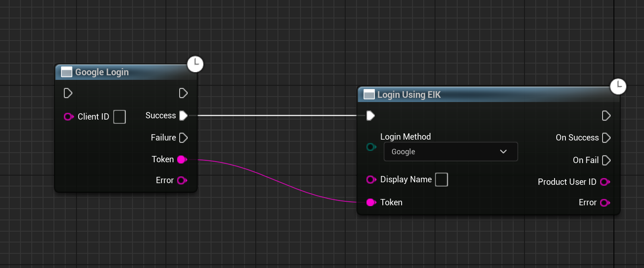Click the latent clock icon on Google Login
Image resolution: width=644 pixels, height=268 pixels.
[195, 64]
